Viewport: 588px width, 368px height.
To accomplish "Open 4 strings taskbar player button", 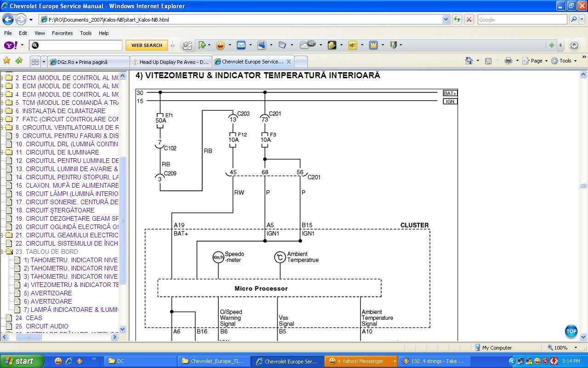I will click(x=434, y=361).
